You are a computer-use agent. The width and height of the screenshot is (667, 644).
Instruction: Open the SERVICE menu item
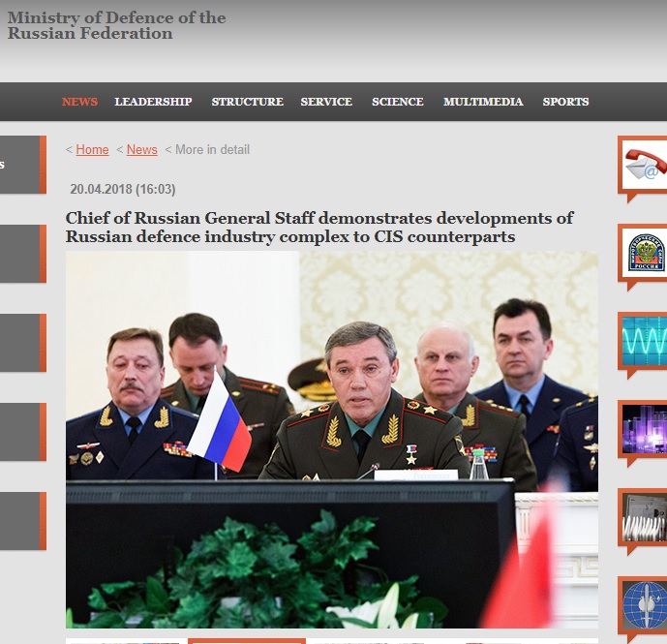point(326,102)
